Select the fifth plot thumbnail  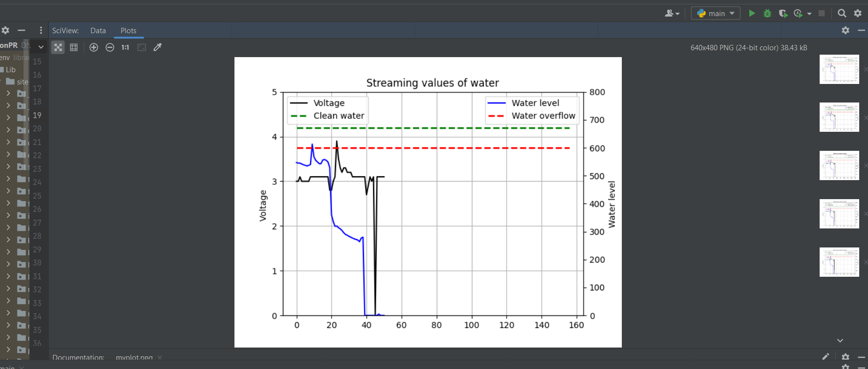click(x=839, y=262)
